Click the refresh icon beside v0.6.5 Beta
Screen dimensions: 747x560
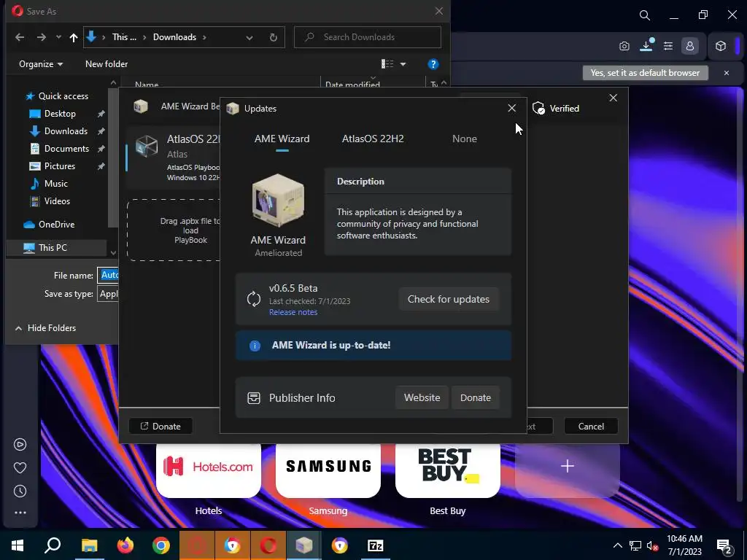[x=253, y=299]
